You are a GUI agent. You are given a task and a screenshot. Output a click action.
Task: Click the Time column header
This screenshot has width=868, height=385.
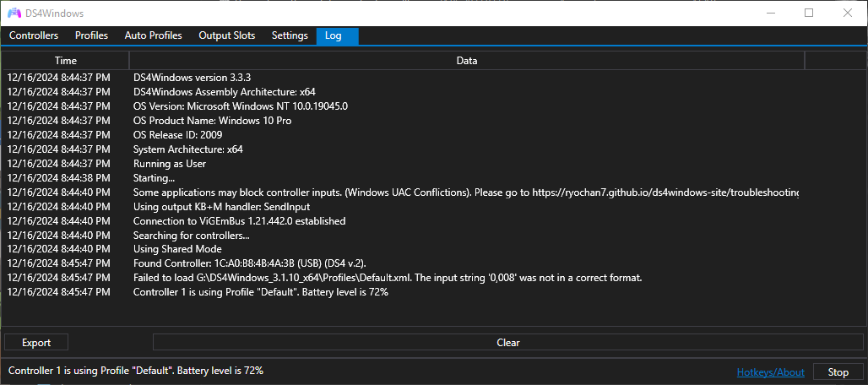pos(66,61)
